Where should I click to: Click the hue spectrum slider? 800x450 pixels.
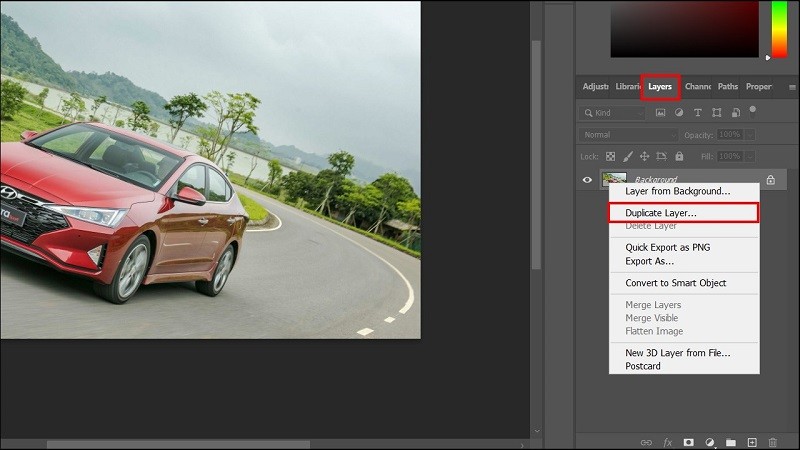click(x=779, y=29)
